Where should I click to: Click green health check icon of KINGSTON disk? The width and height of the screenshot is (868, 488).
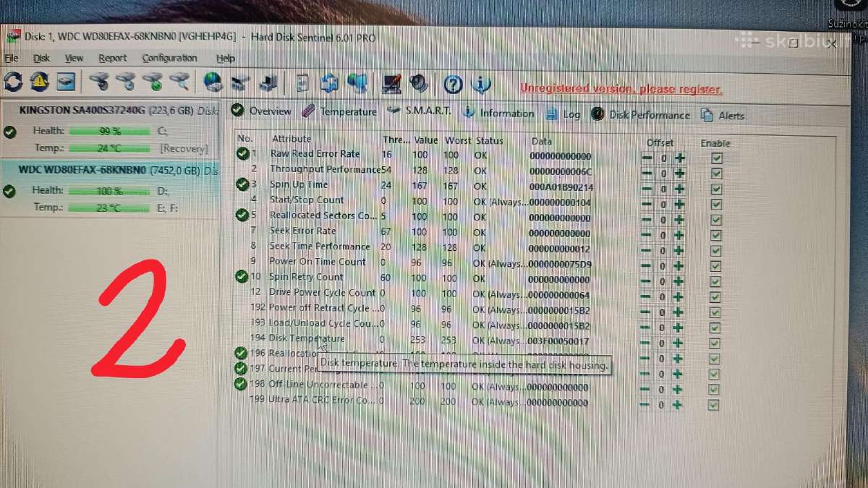tap(9, 132)
